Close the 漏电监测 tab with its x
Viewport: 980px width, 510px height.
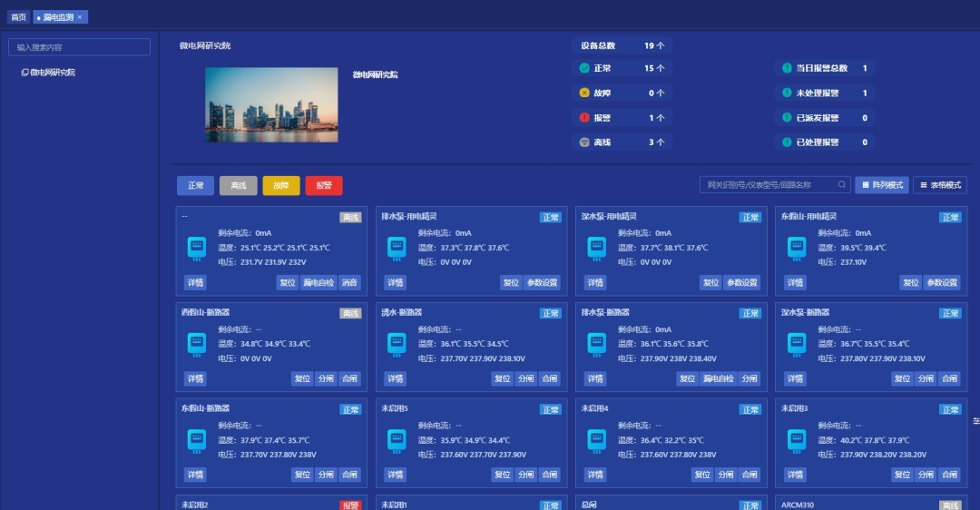80,17
